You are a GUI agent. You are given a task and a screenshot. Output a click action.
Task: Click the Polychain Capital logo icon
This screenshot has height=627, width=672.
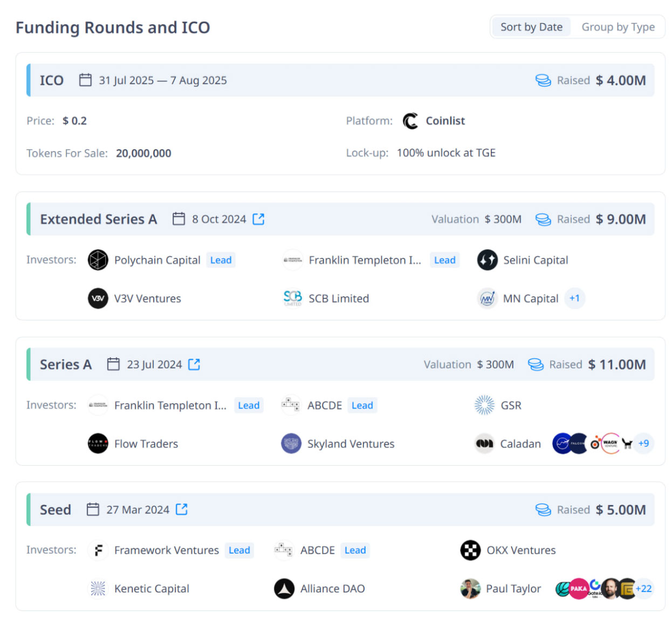coord(98,260)
